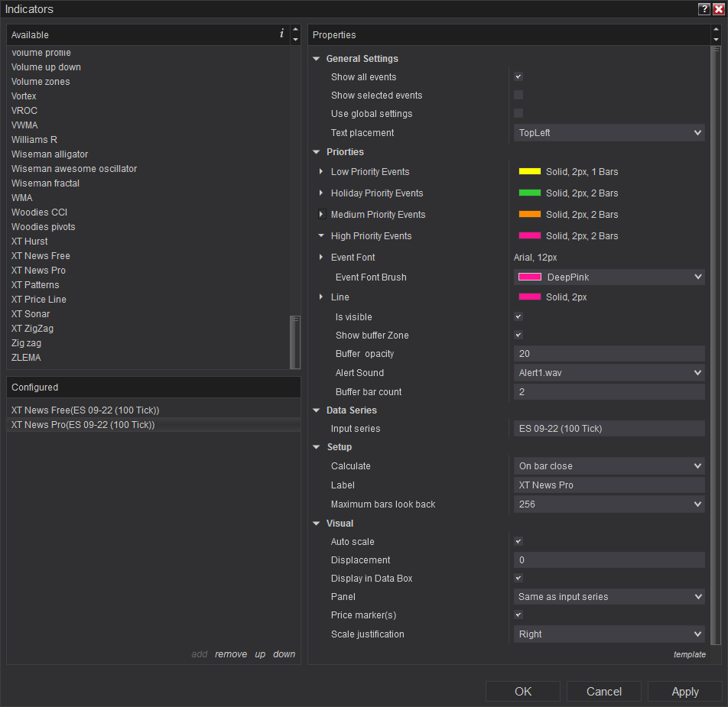Click the down arrow in Properties header
Viewport: 728px width, 707px height.
pos(716,40)
